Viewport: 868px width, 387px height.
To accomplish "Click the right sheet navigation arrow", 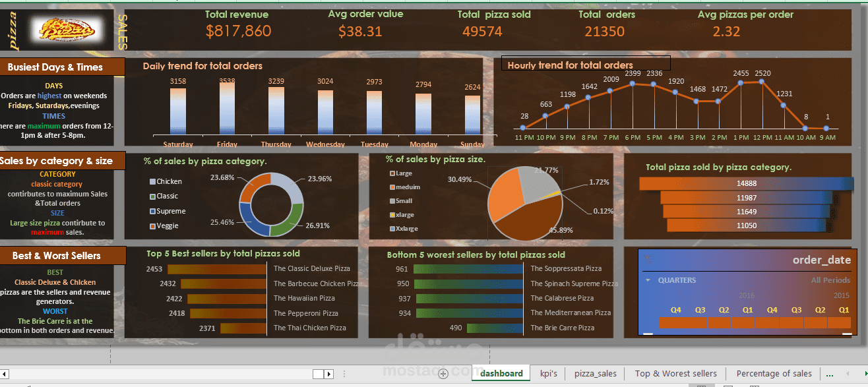I will click(329, 373).
